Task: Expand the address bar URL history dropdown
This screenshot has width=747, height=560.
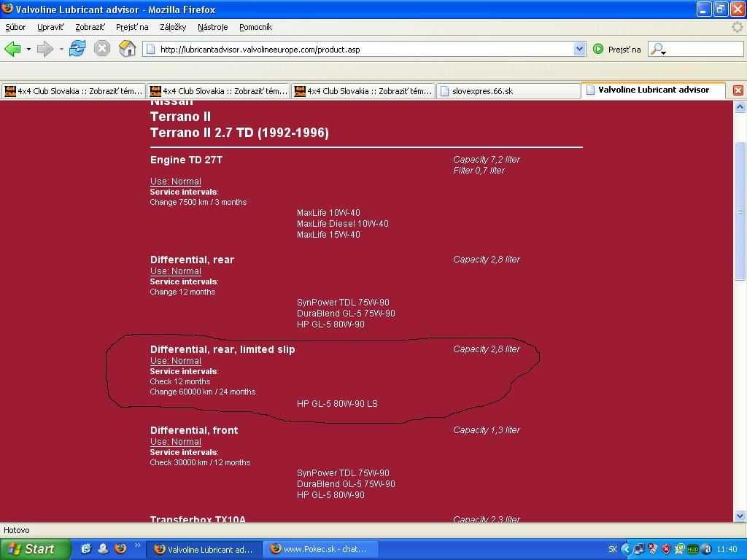Action: 579,49
